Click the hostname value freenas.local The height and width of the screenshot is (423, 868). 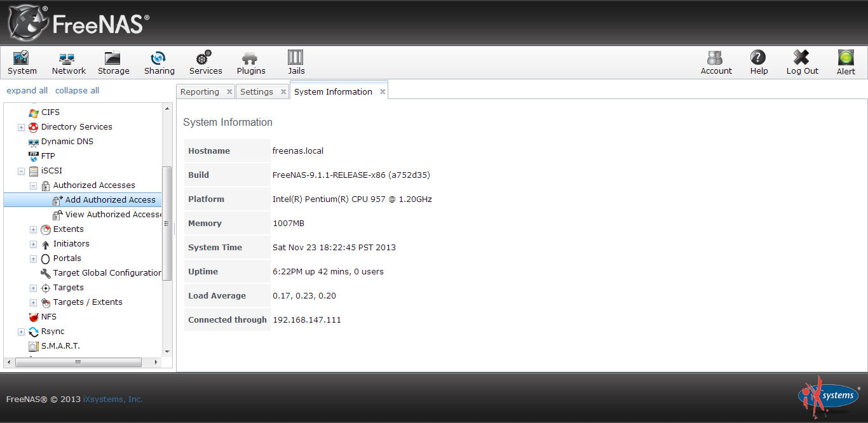click(298, 151)
